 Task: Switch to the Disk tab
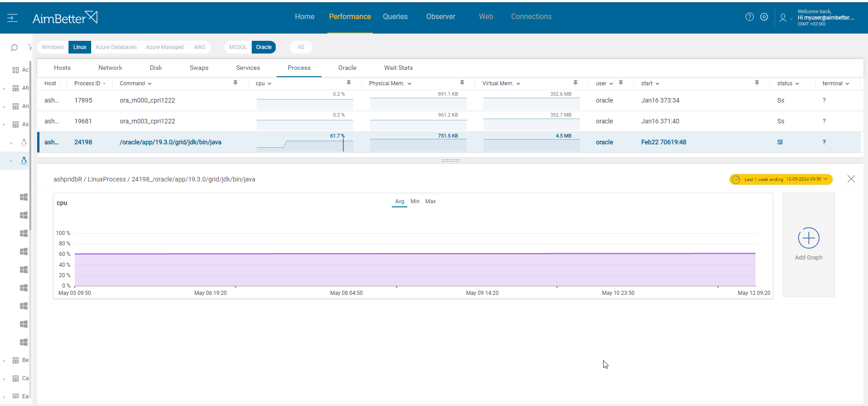(x=156, y=68)
